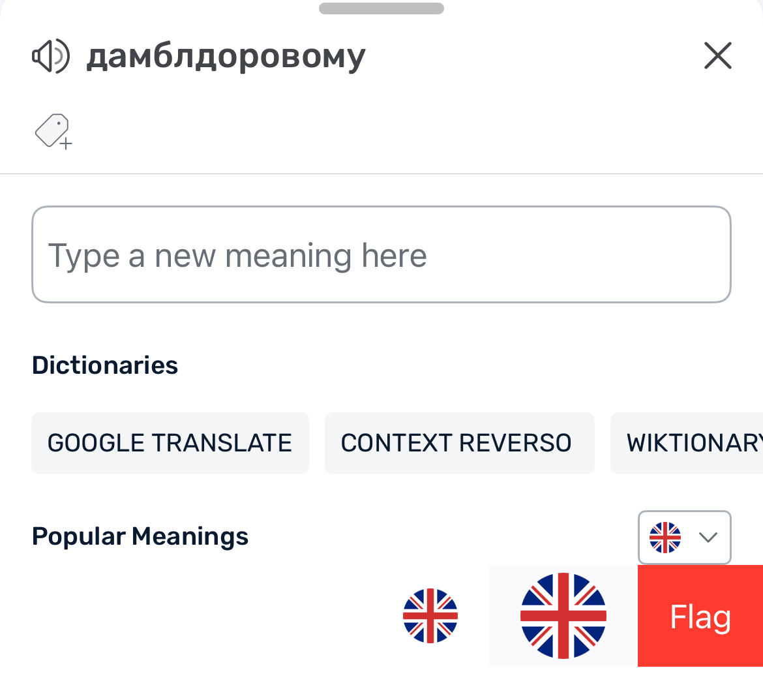Screen dimensions: 763x700
Task: Expand the language chevron next to Popular Meanings
Action: point(708,538)
